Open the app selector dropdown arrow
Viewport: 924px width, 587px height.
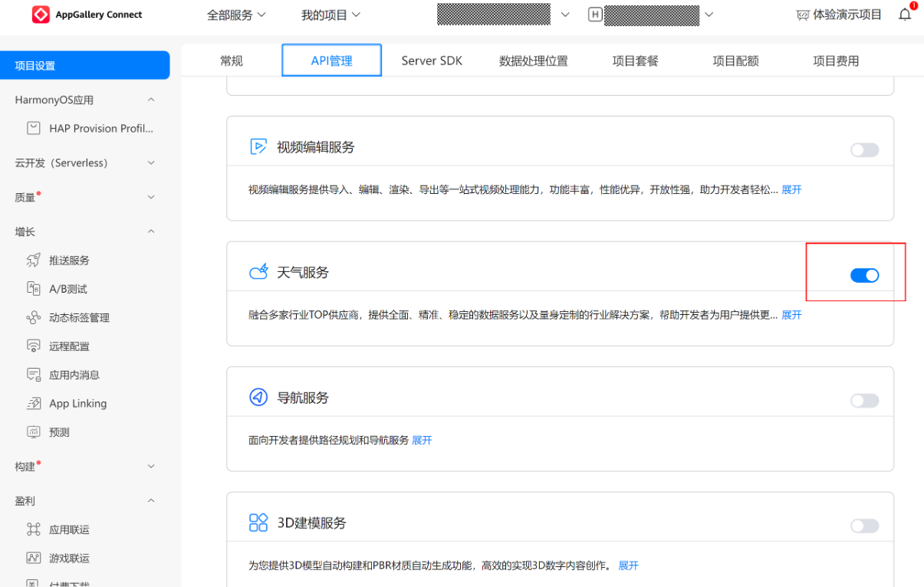tap(709, 15)
